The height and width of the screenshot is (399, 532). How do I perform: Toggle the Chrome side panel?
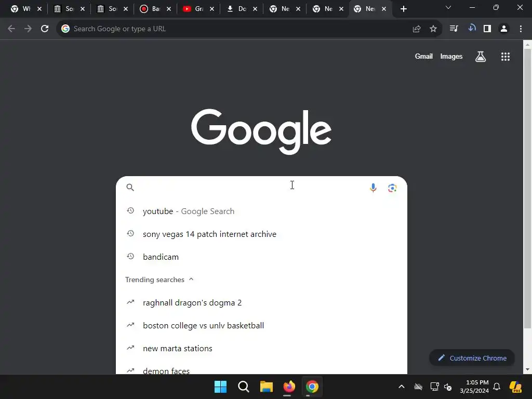487,29
